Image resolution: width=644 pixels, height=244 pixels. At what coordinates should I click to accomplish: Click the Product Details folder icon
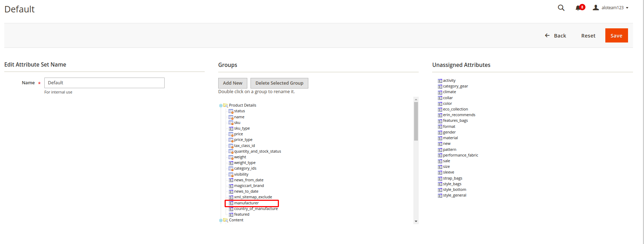(x=225, y=106)
